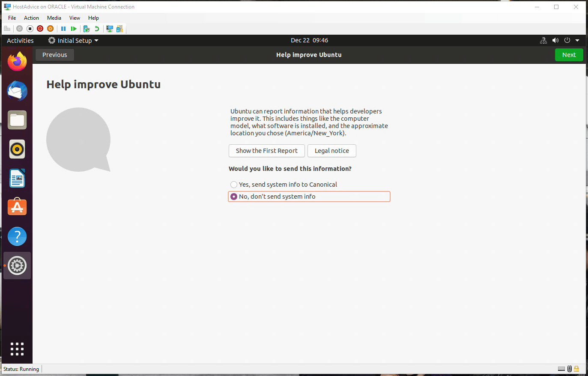Open Rhythmbox music player from the dock
This screenshot has height=376, width=588.
coord(17,149)
